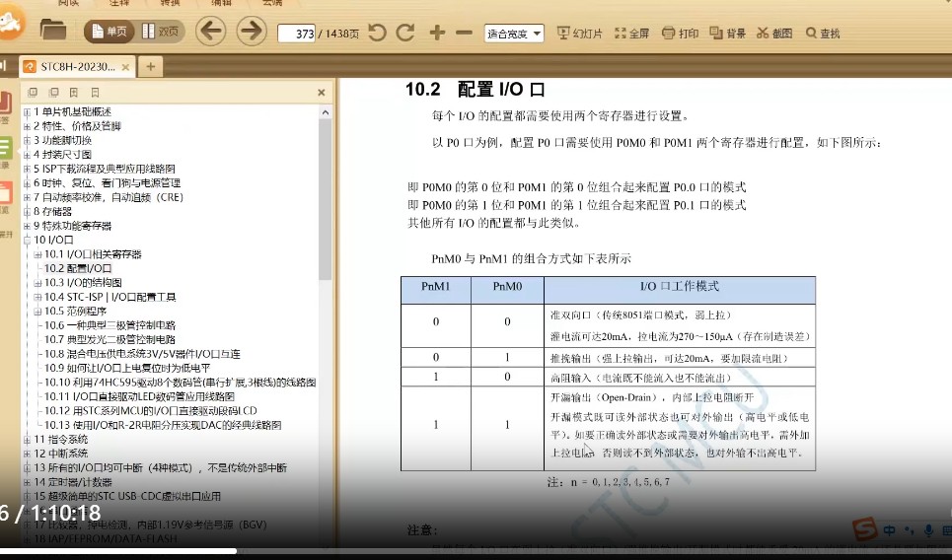
Task: Expand 10.5 范例程序
Action: point(37,312)
